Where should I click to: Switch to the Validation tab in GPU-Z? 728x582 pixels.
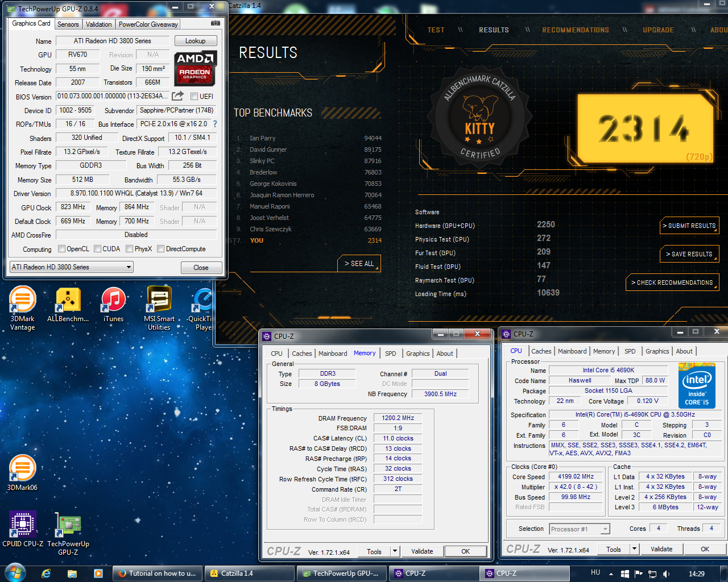click(99, 24)
